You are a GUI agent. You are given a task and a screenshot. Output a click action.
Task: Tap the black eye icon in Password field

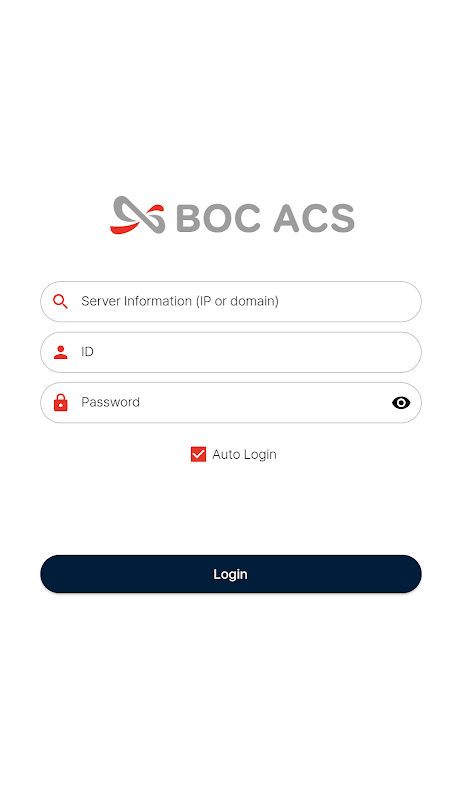[401, 403]
